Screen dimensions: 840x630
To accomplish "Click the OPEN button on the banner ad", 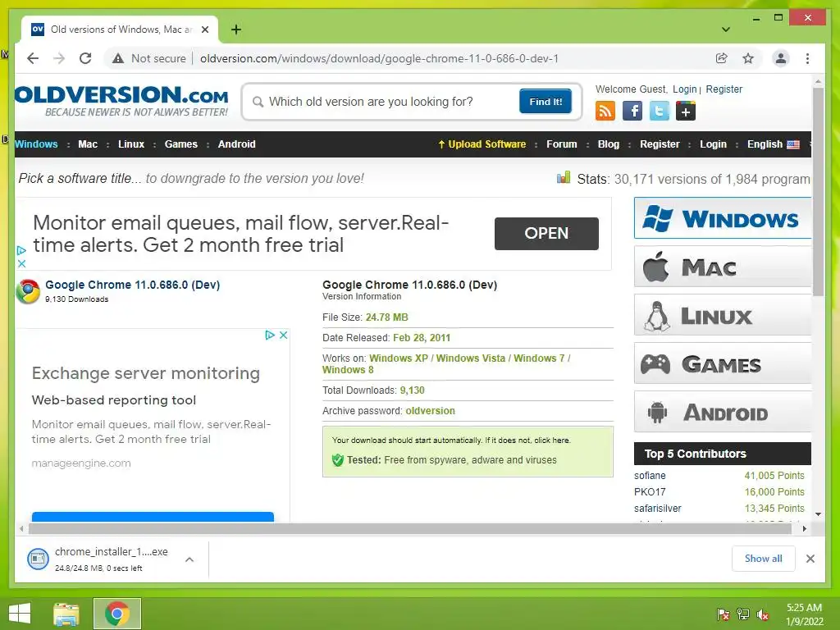I will 546,234.
